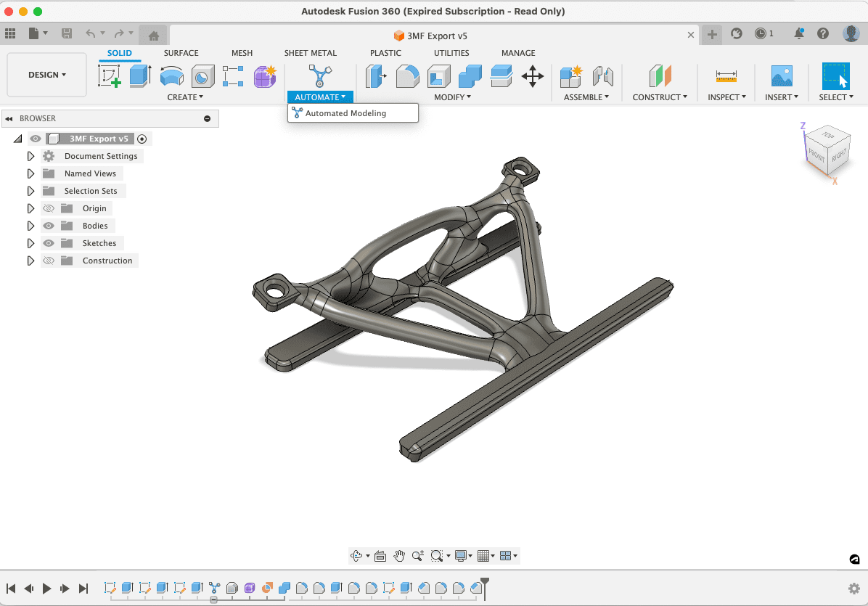Expand the Named Views folder
Screen dimensions: 868x606
tap(30, 173)
